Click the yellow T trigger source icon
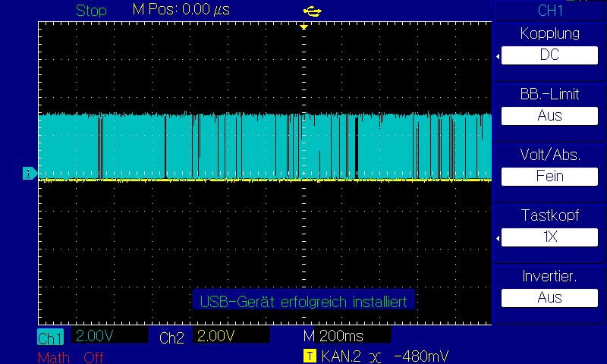The image size is (607, 364). click(x=310, y=356)
